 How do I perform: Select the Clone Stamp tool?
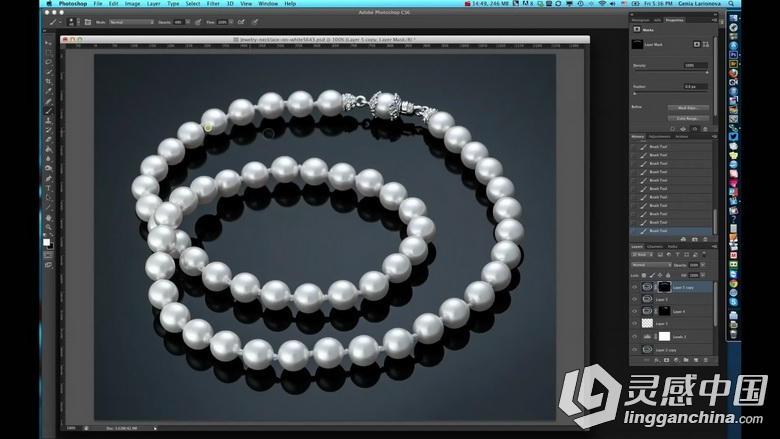click(x=48, y=121)
